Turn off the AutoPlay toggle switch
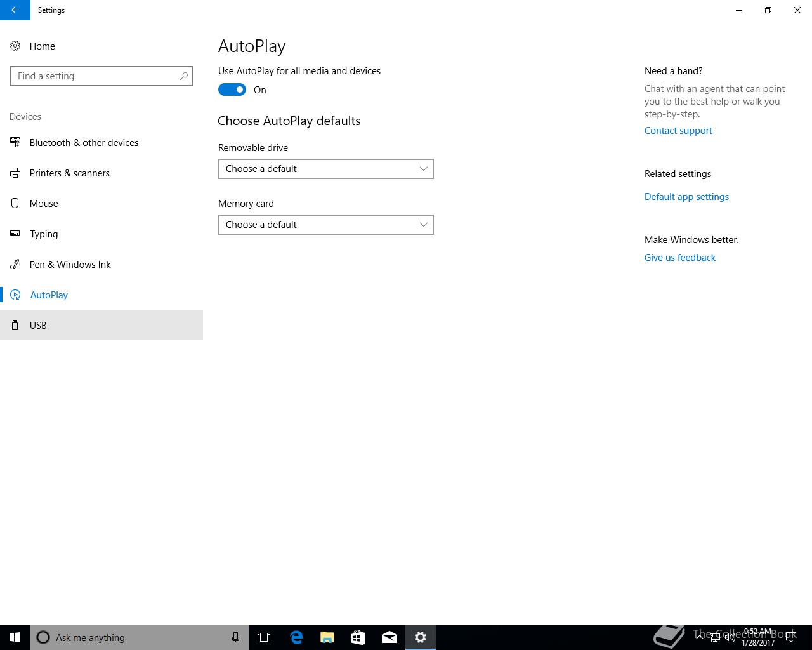 pyautogui.click(x=232, y=90)
